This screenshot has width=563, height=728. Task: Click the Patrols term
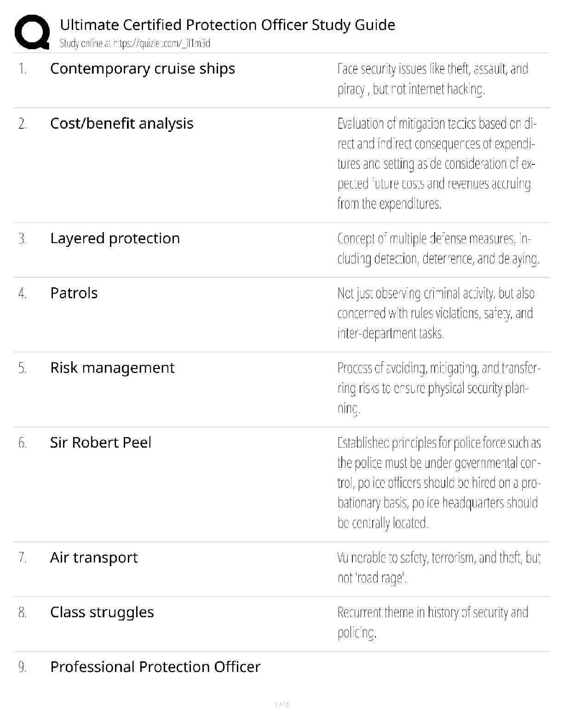click(74, 293)
